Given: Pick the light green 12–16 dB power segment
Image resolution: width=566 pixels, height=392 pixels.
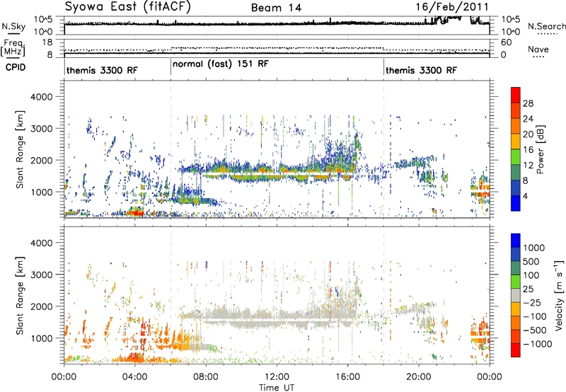Looking at the screenshot, I should tap(516, 157).
